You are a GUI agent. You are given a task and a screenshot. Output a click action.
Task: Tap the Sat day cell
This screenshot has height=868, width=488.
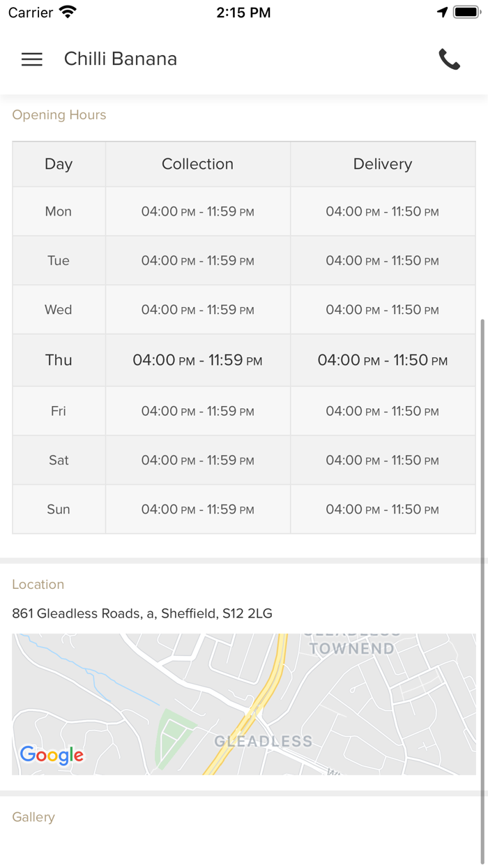59,461
